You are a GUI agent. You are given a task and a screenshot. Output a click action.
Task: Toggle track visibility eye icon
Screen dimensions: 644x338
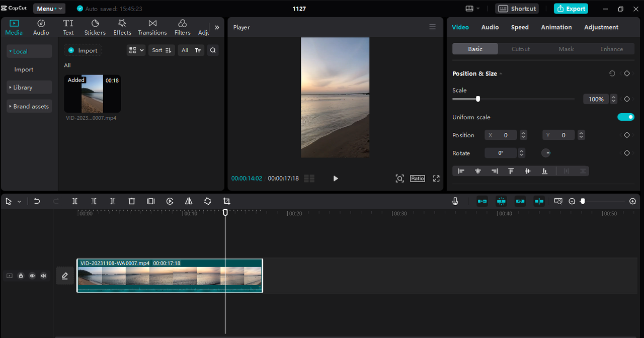click(x=32, y=276)
